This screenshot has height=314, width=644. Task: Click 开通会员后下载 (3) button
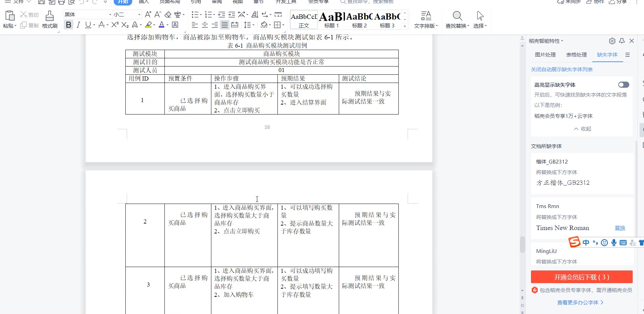582,277
